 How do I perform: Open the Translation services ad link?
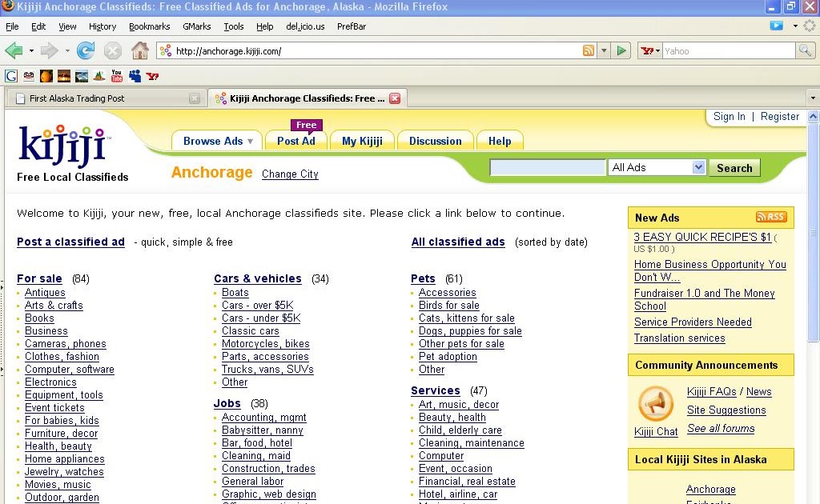point(679,338)
